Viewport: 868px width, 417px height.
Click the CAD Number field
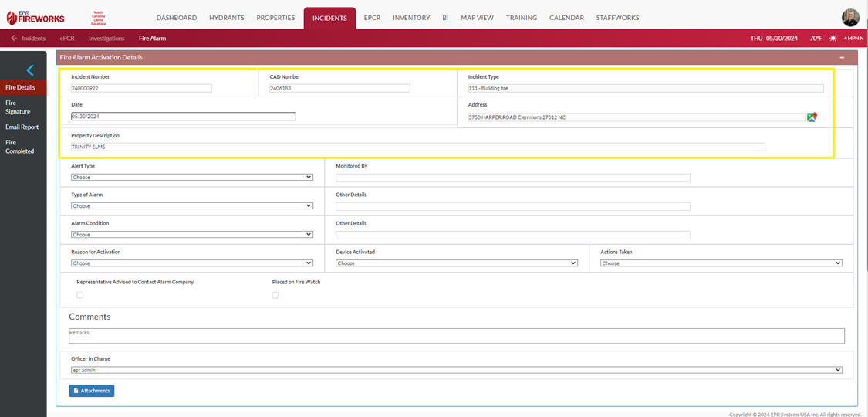tap(340, 88)
